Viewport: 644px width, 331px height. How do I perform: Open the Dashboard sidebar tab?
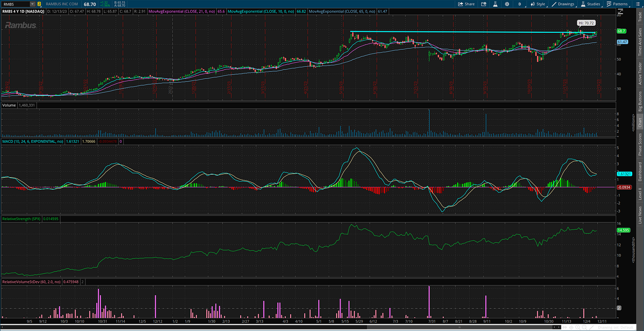(640, 171)
